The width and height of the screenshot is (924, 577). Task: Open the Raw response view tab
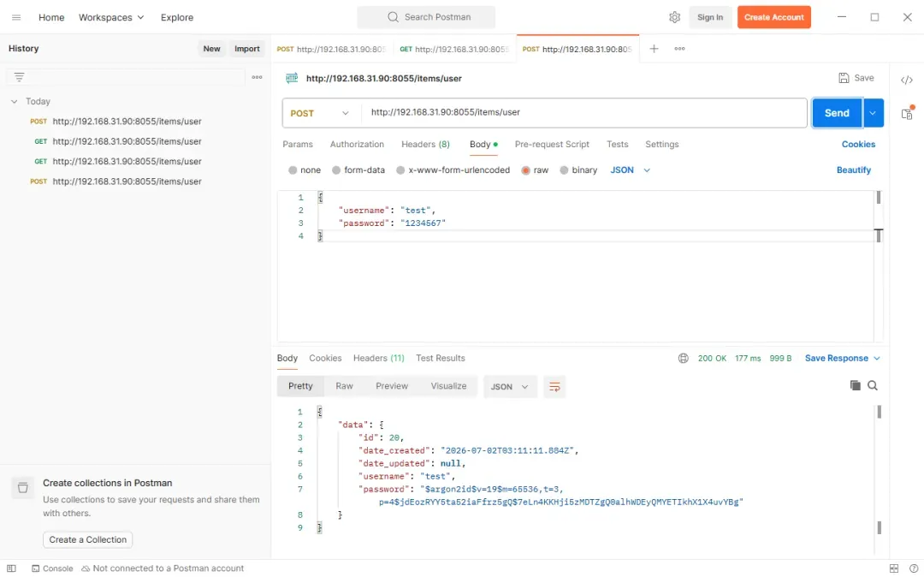pos(344,386)
